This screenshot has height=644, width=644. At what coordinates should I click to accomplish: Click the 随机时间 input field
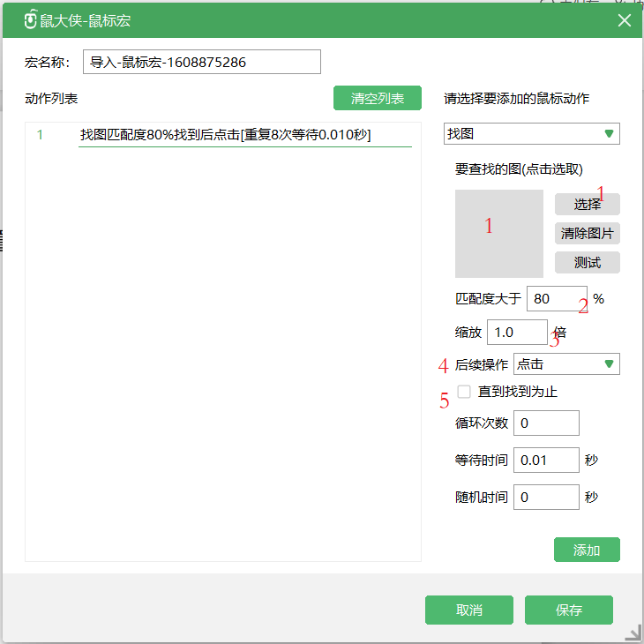546,498
